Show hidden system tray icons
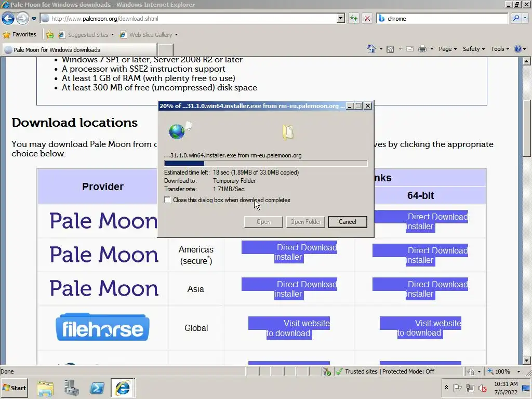 coord(446,387)
